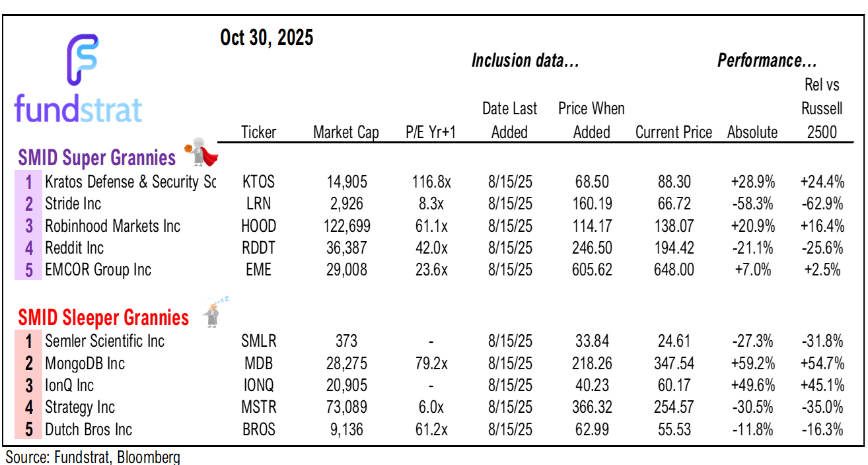Click the caped Super Granny icon

[x=203, y=155]
